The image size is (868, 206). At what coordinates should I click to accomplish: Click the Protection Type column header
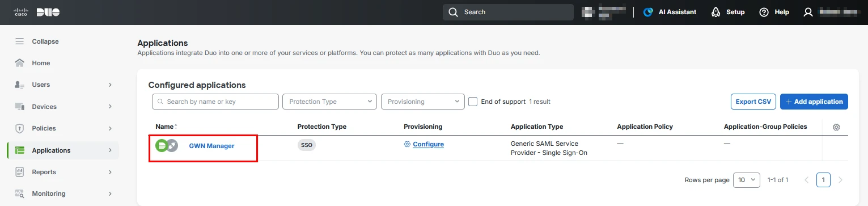(x=322, y=127)
